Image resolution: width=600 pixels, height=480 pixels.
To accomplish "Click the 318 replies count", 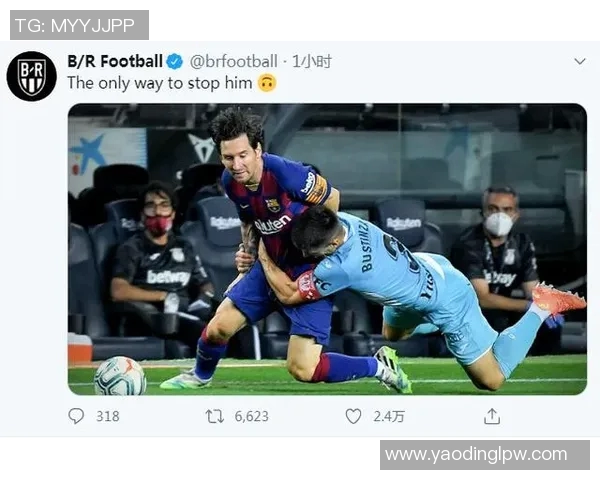I will (107, 416).
